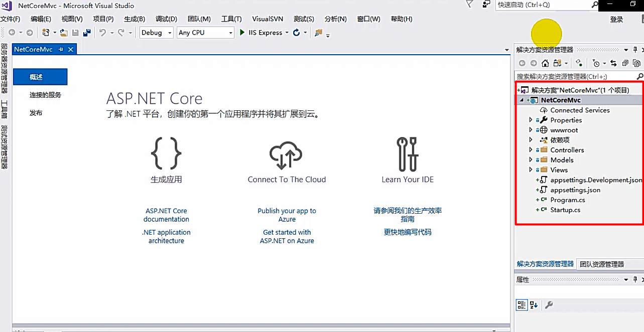Switch to the 团队资源管理器 tab
This screenshot has height=332, width=644.
tap(602, 264)
